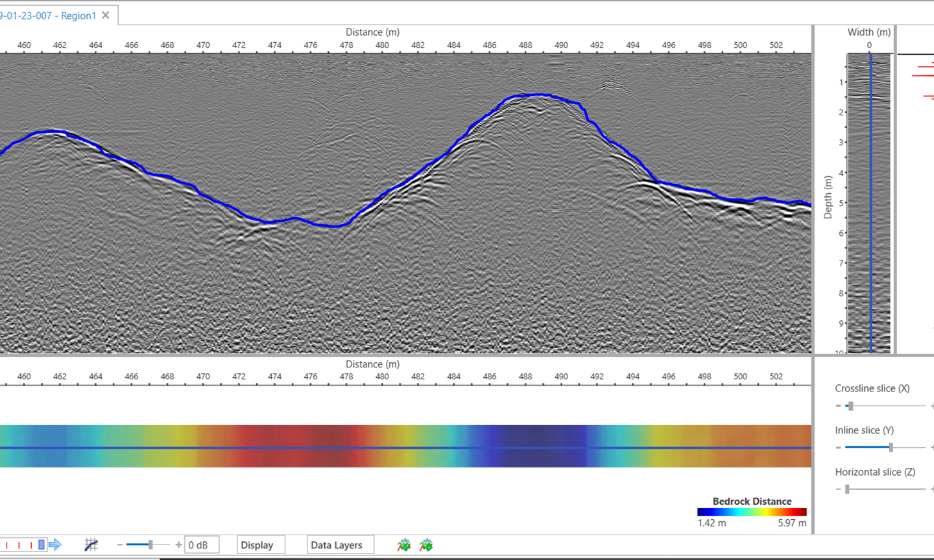Viewport: 934px width, 560px height.
Task: Click the gain curve grid icon
Action: 91,545
